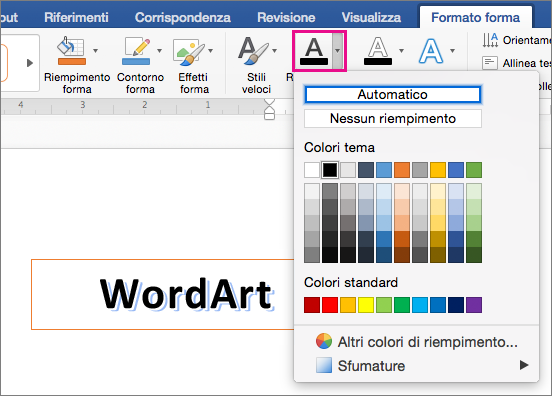Pick the dark slate blue theme swatch
This screenshot has width=552, height=396.
[x=366, y=170]
